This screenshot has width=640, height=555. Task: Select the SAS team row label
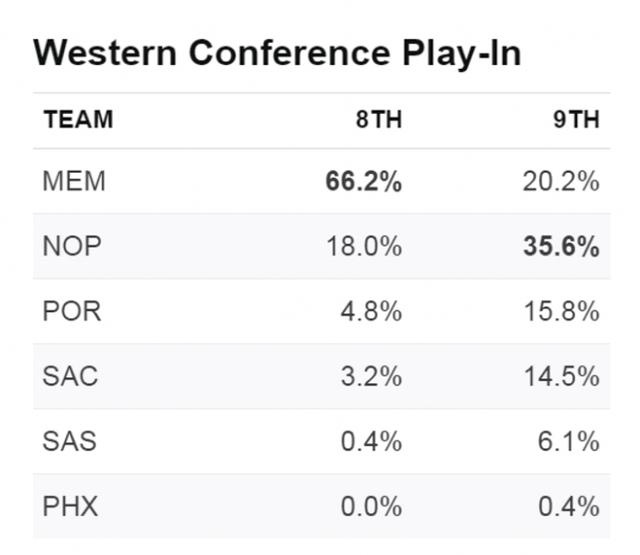click(70, 441)
